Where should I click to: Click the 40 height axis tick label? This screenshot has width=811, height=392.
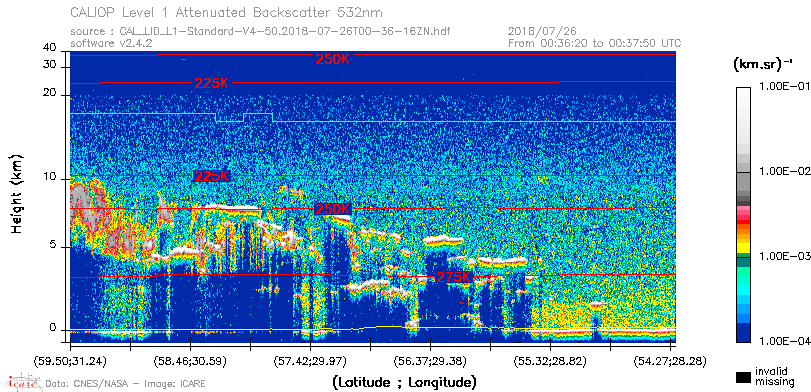click(50, 48)
